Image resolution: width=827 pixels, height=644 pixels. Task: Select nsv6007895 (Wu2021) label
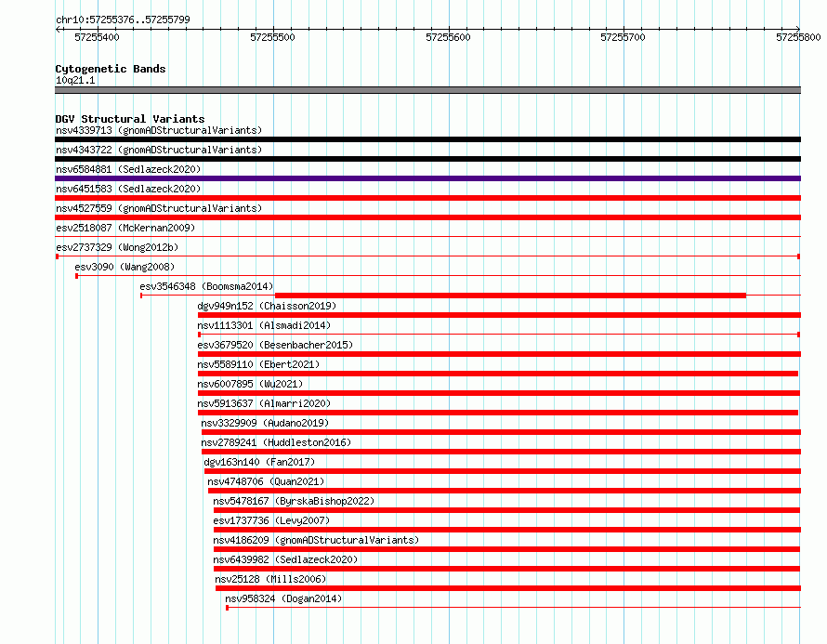pos(250,384)
